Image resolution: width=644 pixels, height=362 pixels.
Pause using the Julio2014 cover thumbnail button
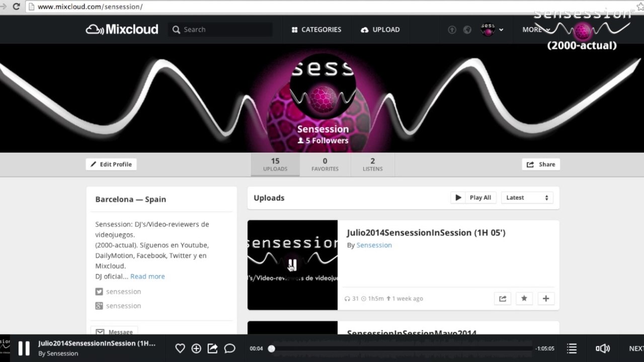click(292, 264)
